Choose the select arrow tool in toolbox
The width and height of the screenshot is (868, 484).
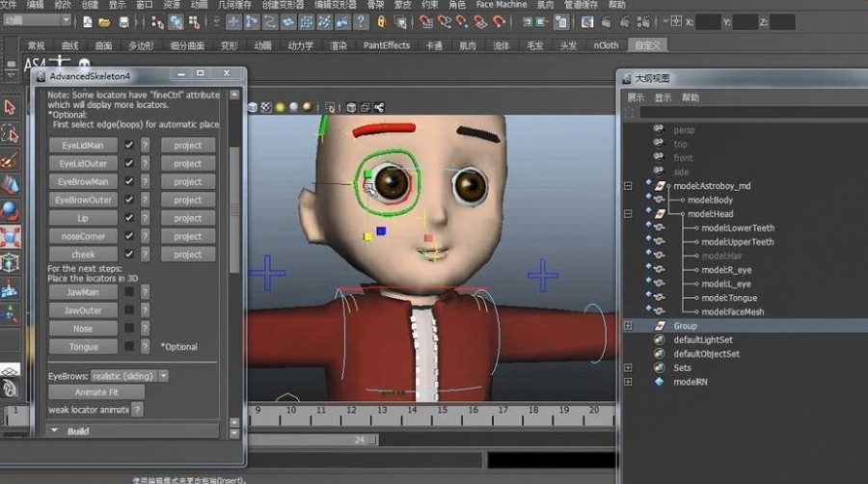[10, 107]
